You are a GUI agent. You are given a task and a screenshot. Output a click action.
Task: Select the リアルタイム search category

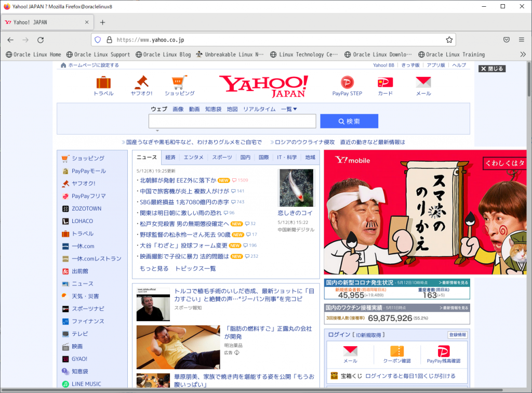pyautogui.click(x=259, y=109)
